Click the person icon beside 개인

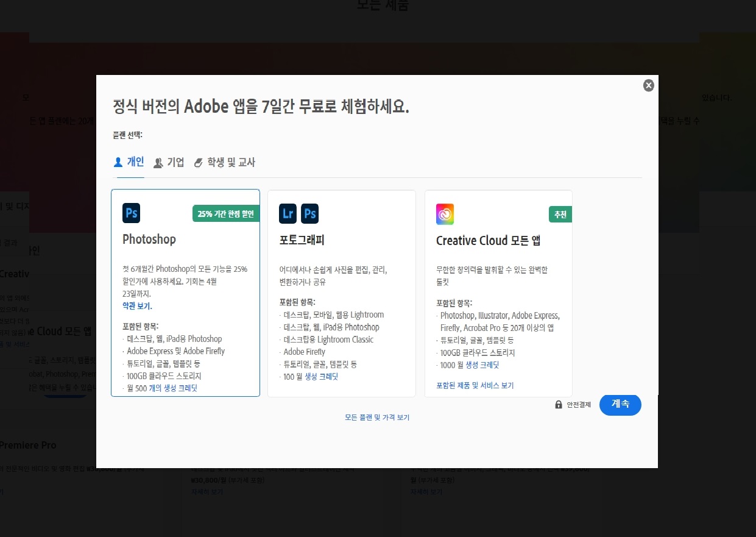pos(119,162)
